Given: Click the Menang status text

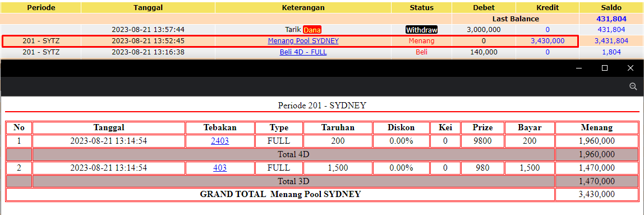Looking at the screenshot, I should click(x=421, y=40).
